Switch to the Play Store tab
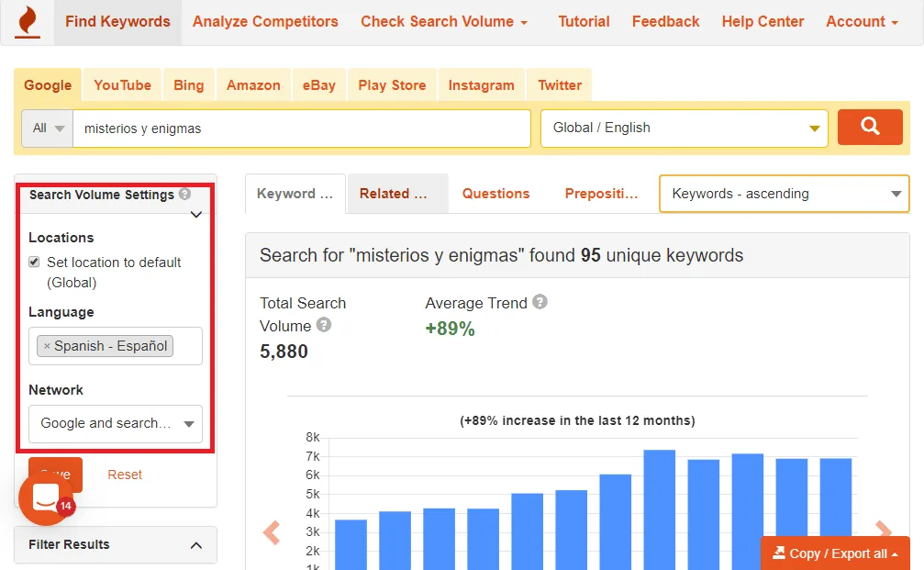The image size is (924, 570). [x=392, y=84]
